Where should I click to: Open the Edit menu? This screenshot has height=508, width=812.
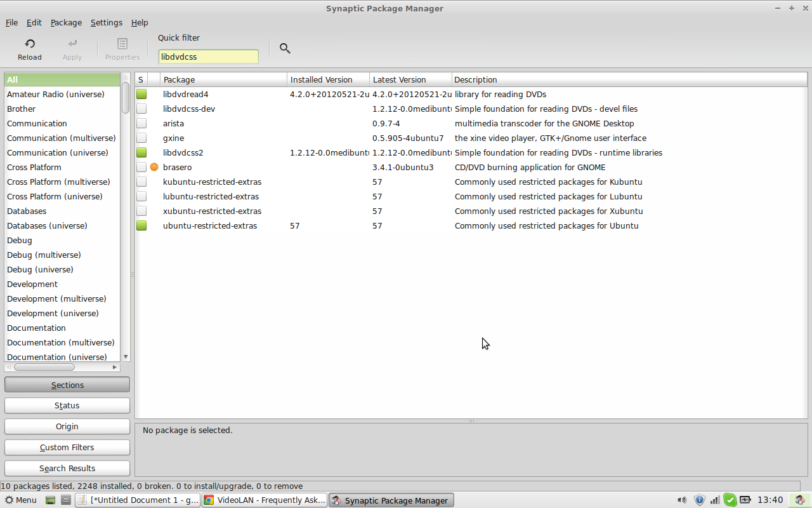(x=34, y=22)
